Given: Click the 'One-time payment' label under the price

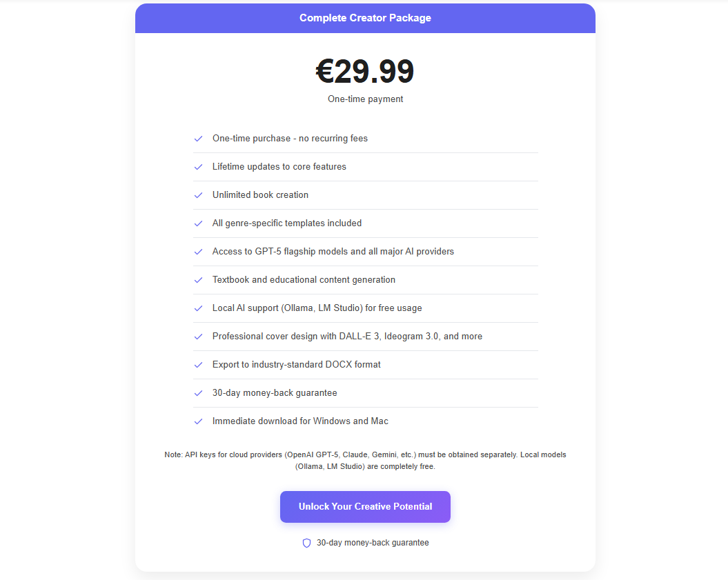Looking at the screenshot, I should [x=365, y=99].
